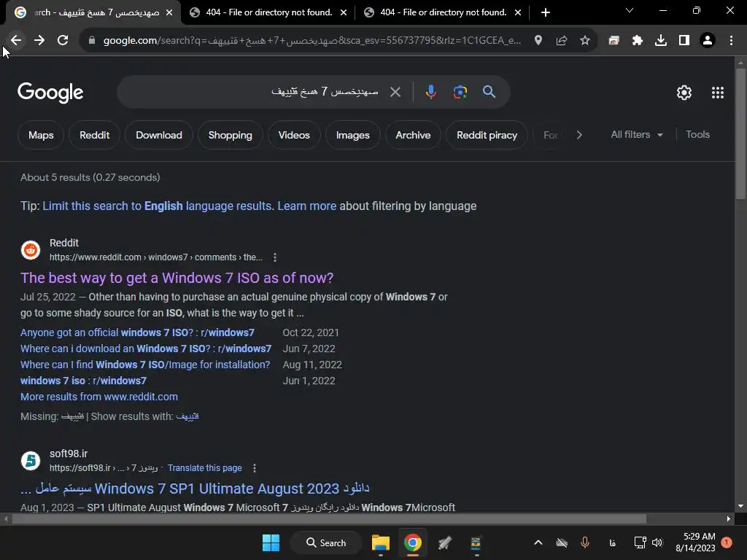Open 'Where can i download an Windows 7 ISO' link
Screen dimensions: 747x560
tap(146, 349)
